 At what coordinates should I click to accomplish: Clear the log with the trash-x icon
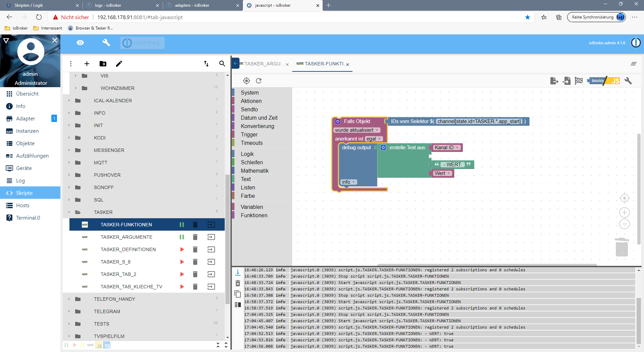point(238,284)
